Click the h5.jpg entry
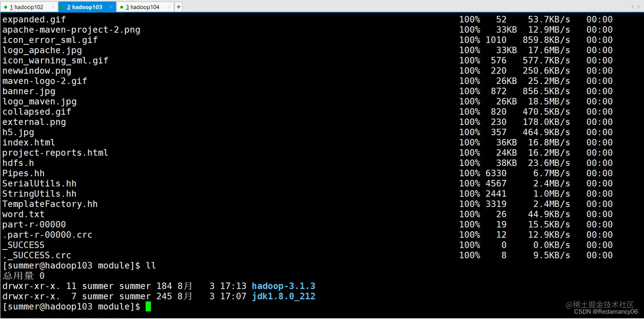 coord(18,132)
